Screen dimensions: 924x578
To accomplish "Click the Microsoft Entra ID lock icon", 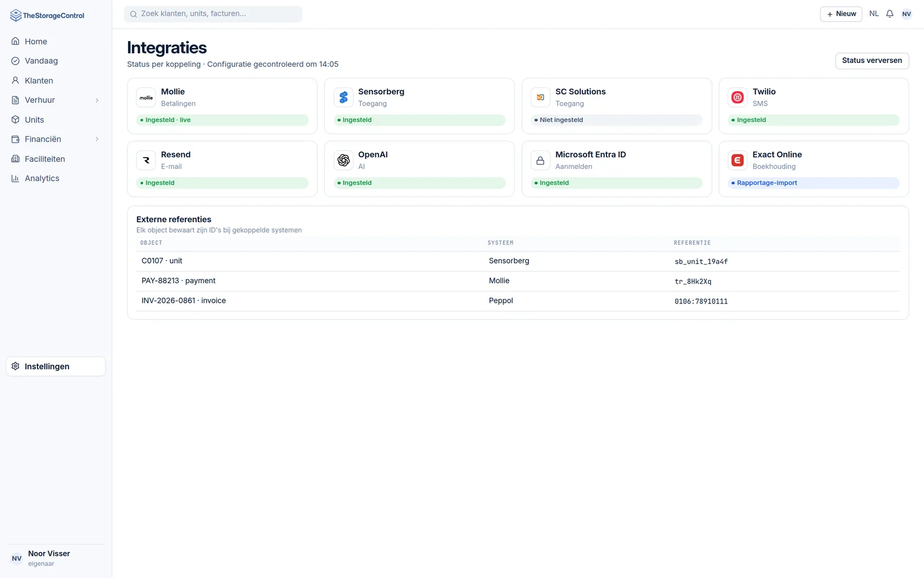I will (541, 161).
